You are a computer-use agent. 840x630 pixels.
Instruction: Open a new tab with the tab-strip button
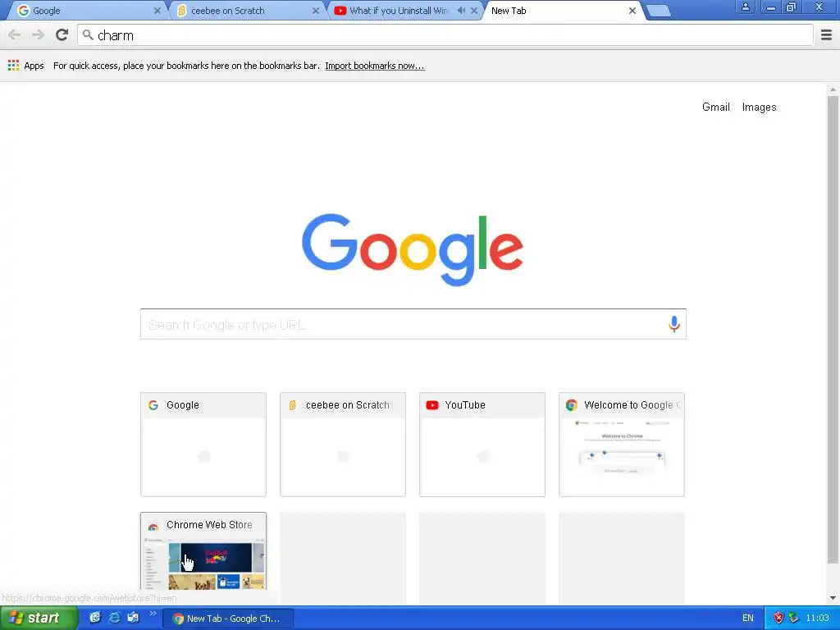[x=659, y=11]
